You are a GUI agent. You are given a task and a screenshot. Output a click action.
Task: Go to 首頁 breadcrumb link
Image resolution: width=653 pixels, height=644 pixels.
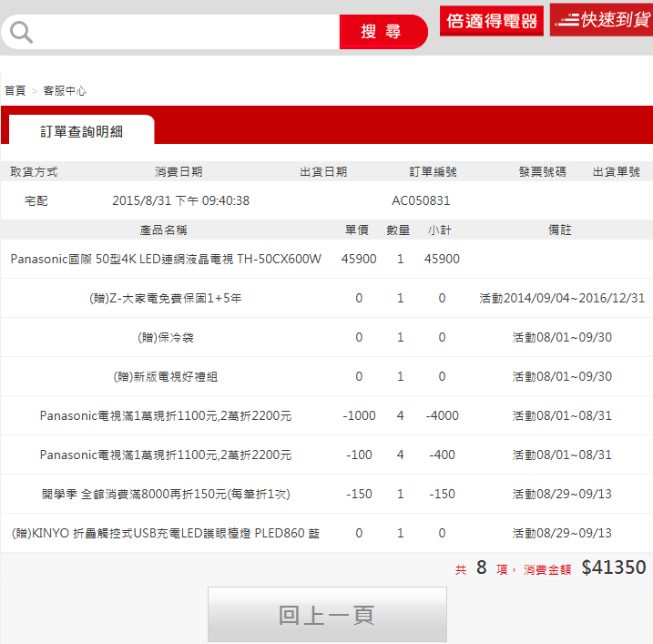point(15,91)
